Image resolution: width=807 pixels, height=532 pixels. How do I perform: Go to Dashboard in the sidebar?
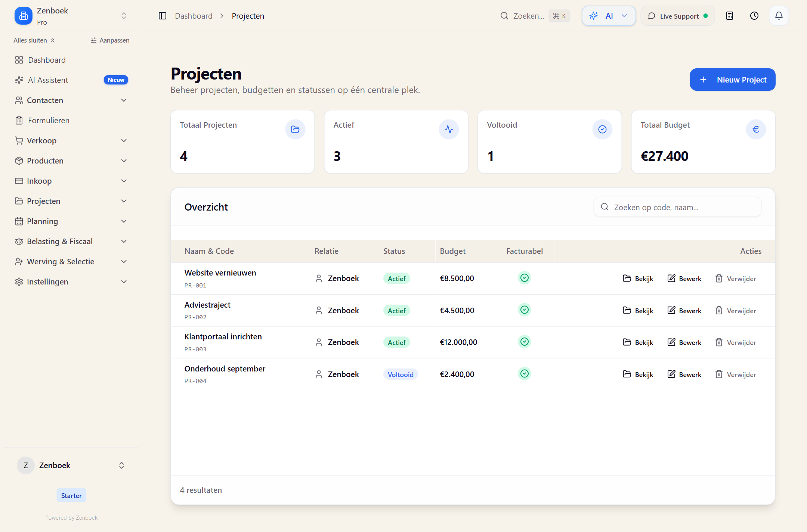point(71,60)
